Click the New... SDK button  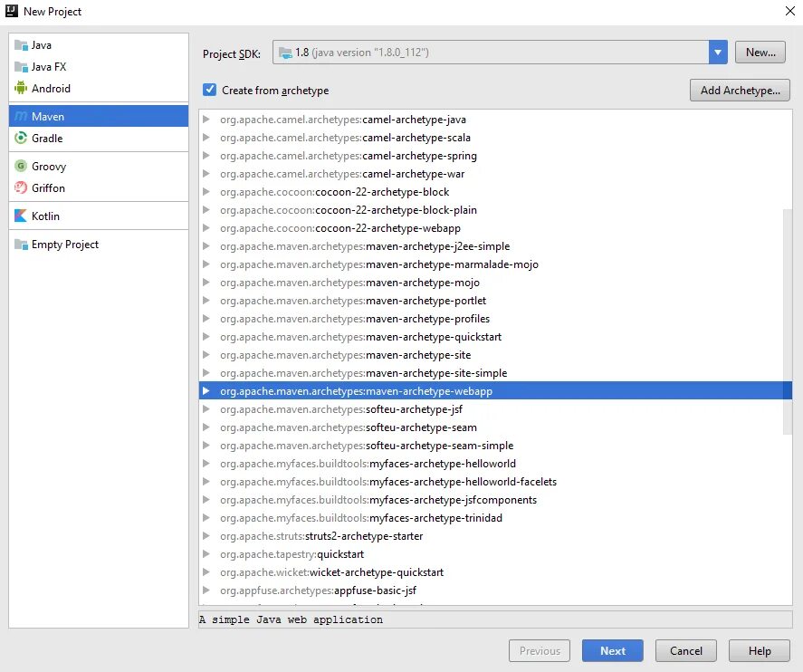pyautogui.click(x=760, y=53)
